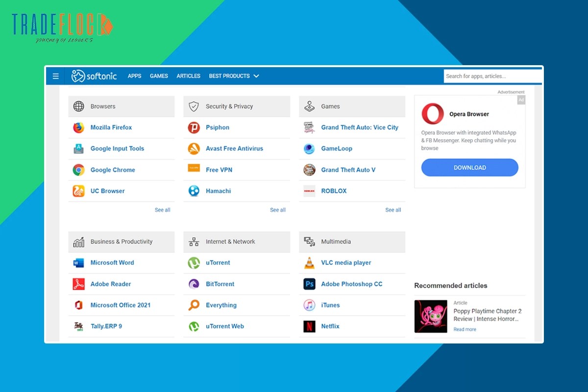Click See all under Browsers

163,210
